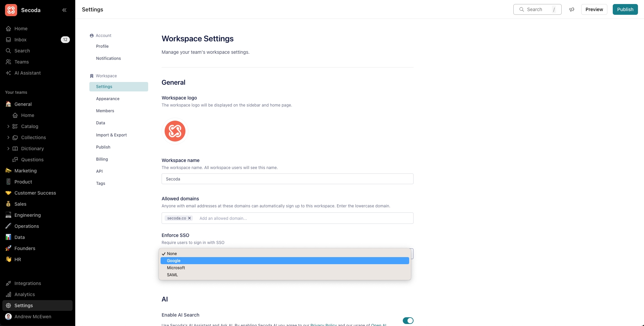The image size is (644, 326).
Task: Open the Notifications settings page
Action: coord(119,58)
